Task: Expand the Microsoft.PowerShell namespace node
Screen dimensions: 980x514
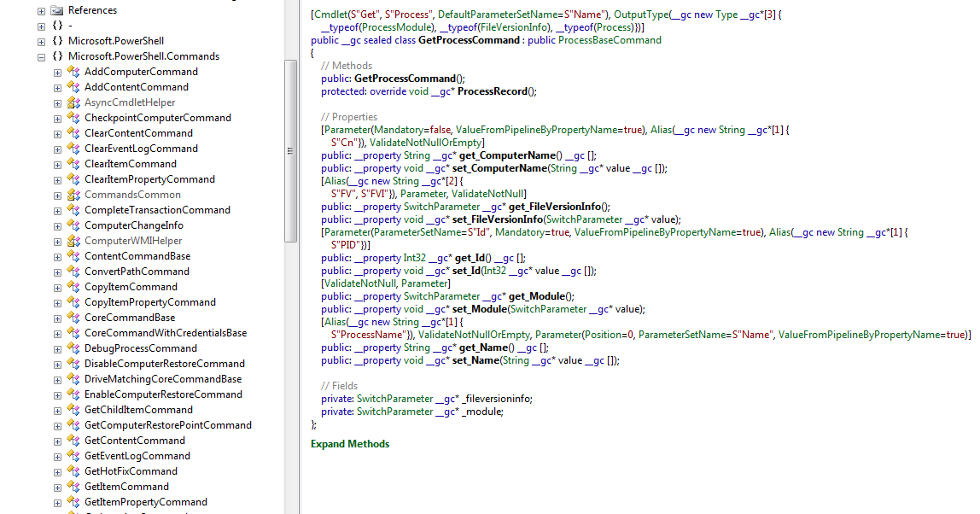Action: click(x=41, y=41)
